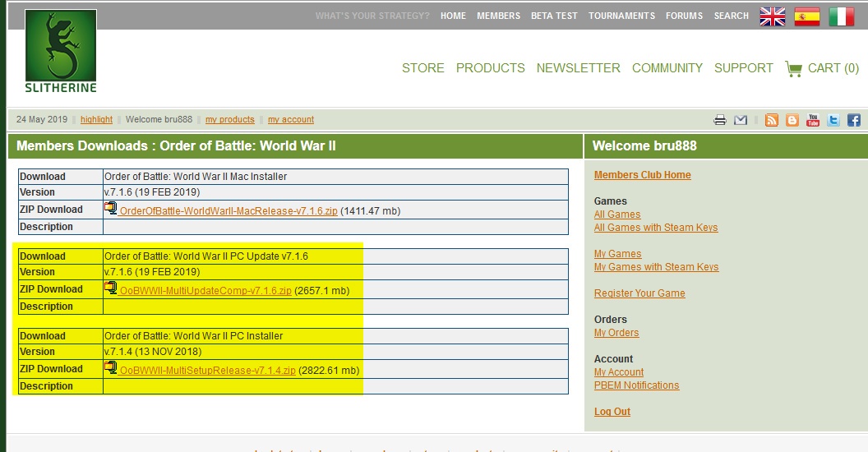The image size is (868, 452).
Task: Open the COMMUNITY menu
Action: tap(667, 68)
